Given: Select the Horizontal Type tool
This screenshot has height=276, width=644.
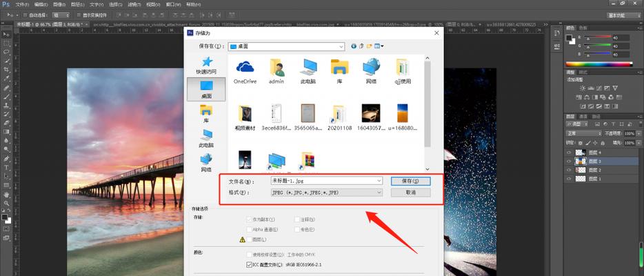Looking at the screenshot, I should point(7,168).
